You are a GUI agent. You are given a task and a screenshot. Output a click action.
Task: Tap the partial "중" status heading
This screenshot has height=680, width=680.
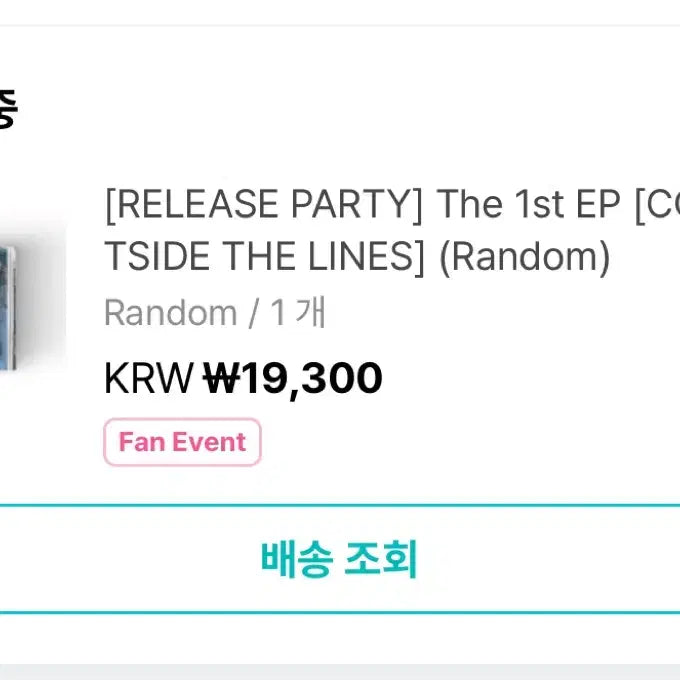point(8,107)
